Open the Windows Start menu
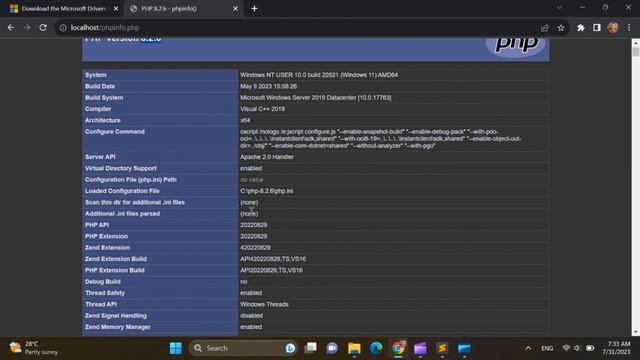Viewport: 640px width, 360px height. coord(176,348)
